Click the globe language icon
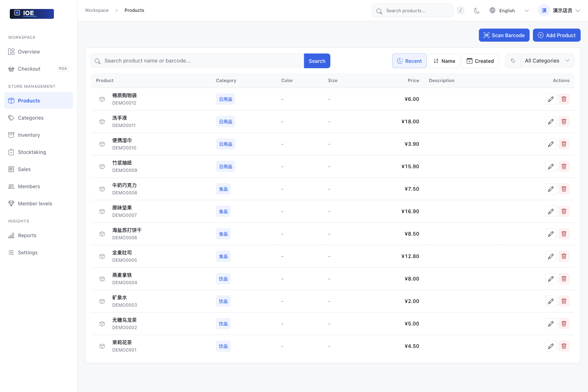588x392 pixels. 492,11
